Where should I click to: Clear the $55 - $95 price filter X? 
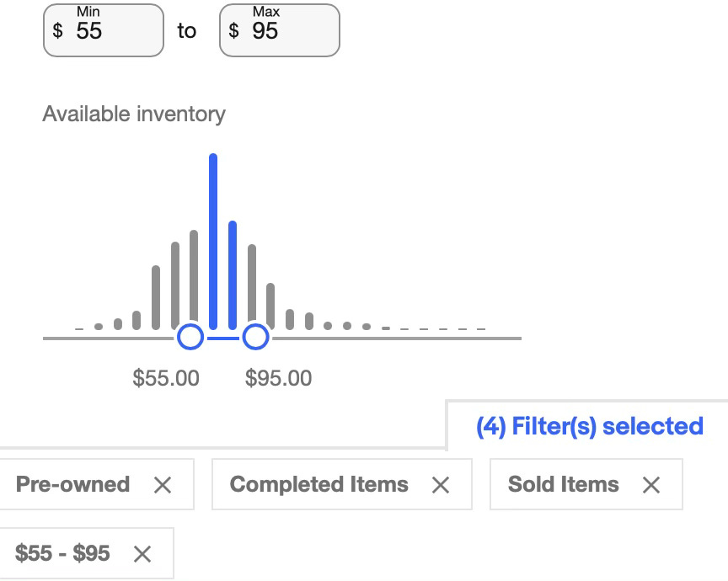pos(142,553)
